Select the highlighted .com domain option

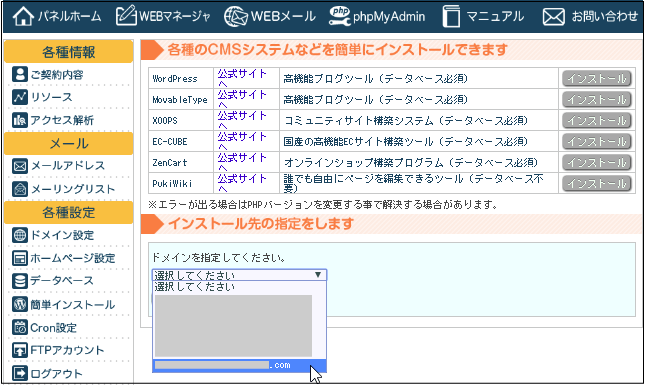[239, 365]
